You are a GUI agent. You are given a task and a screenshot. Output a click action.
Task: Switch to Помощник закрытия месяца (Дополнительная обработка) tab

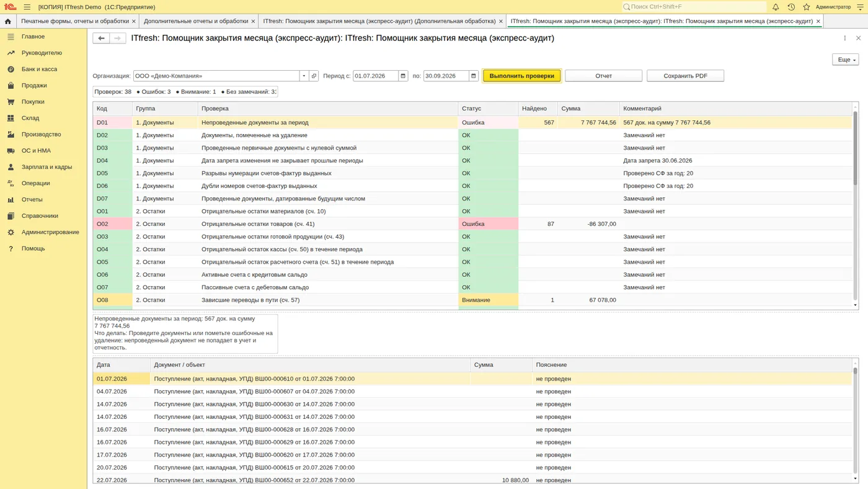379,21
